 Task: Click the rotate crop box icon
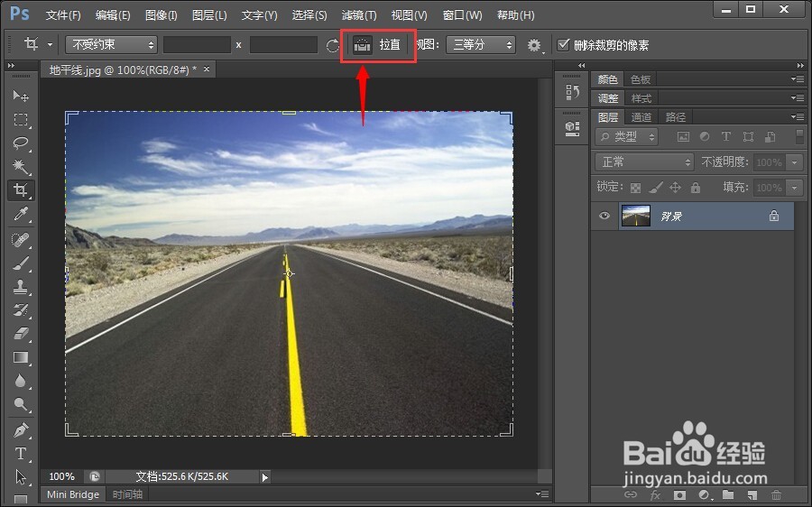[x=332, y=46]
